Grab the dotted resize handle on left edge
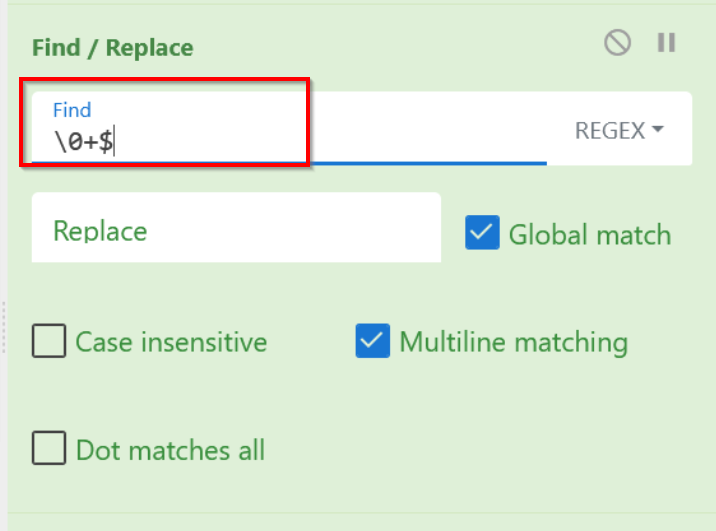This screenshot has width=716, height=531. click(5, 327)
